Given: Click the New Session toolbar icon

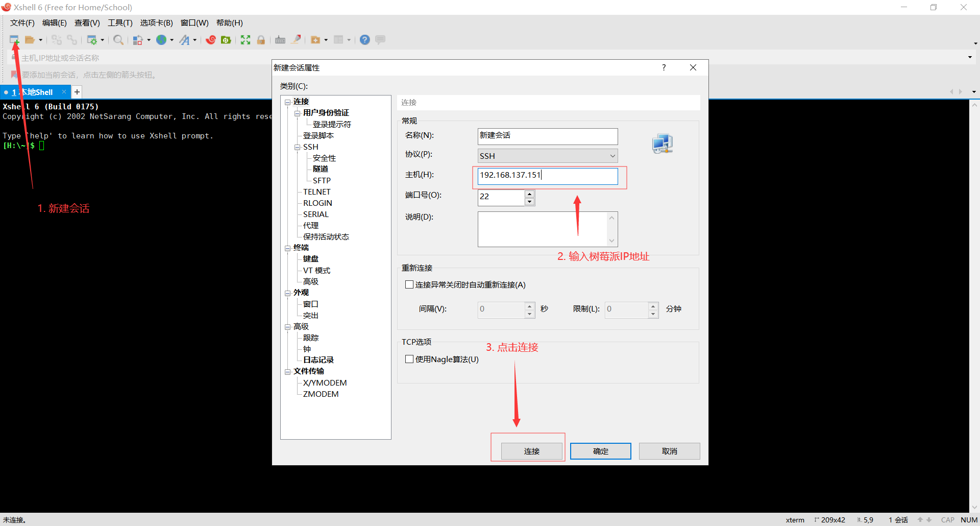Looking at the screenshot, I should [x=14, y=40].
